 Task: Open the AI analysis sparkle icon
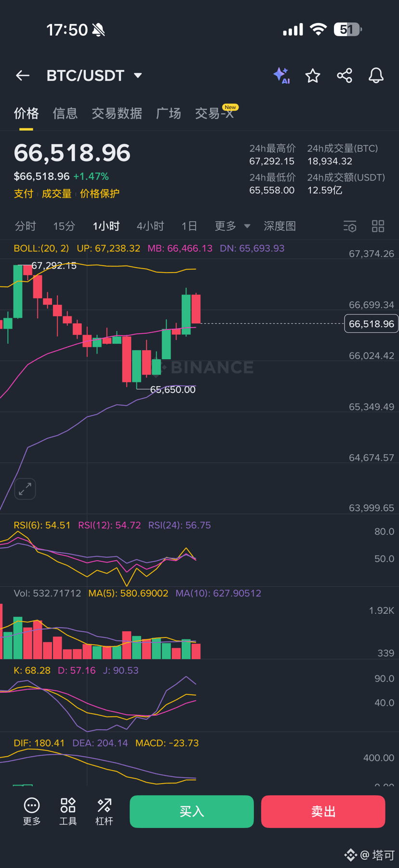pyautogui.click(x=281, y=76)
